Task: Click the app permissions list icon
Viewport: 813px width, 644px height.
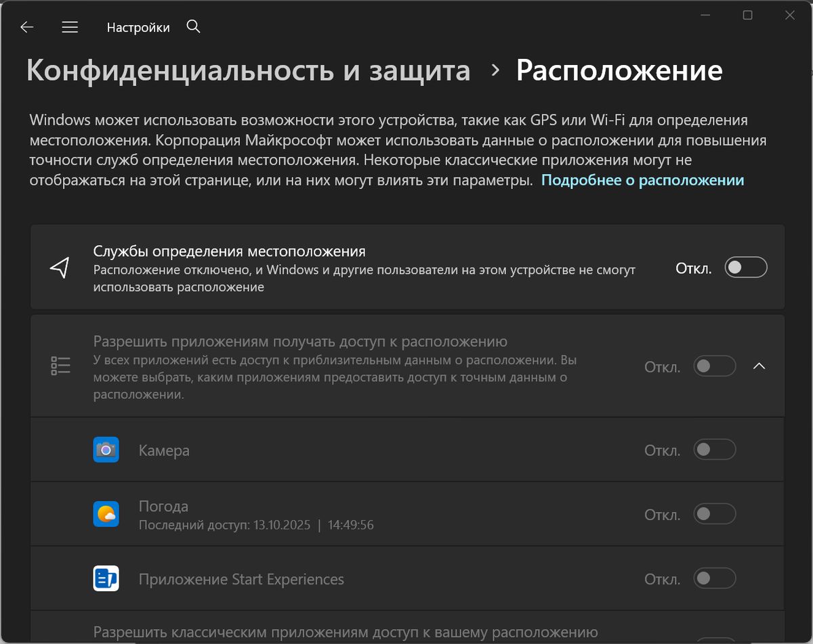Action: tap(60, 365)
